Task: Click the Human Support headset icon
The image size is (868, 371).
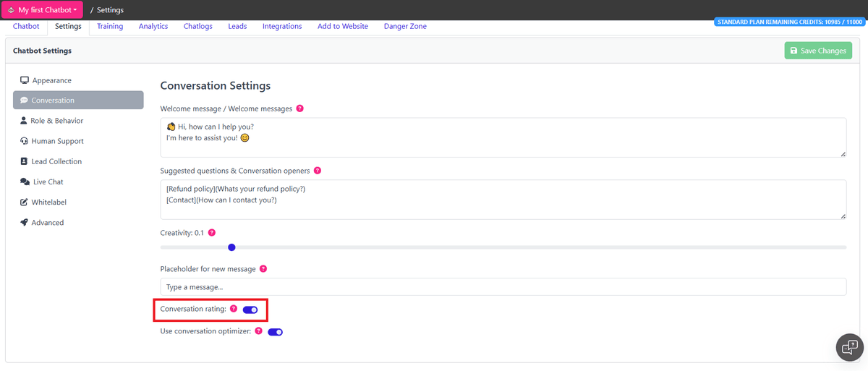Action: click(x=25, y=141)
